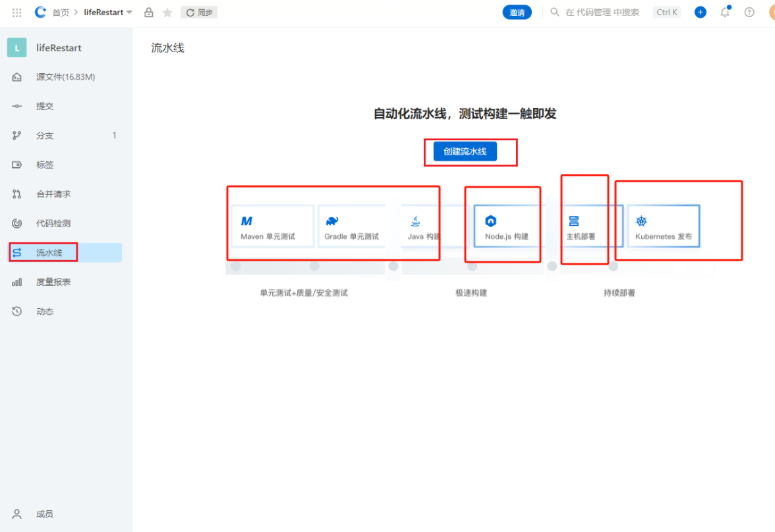The width and height of the screenshot is (775, 532).
Task: Expand the lifeRestart repository dropdown arrow
Action: coord(129,13)
